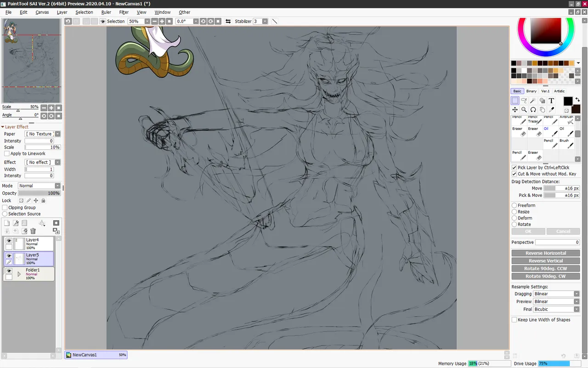Screen dimensions: 588x368
Task: Collapse the Layer Effect section
Action: coord(3,127)
